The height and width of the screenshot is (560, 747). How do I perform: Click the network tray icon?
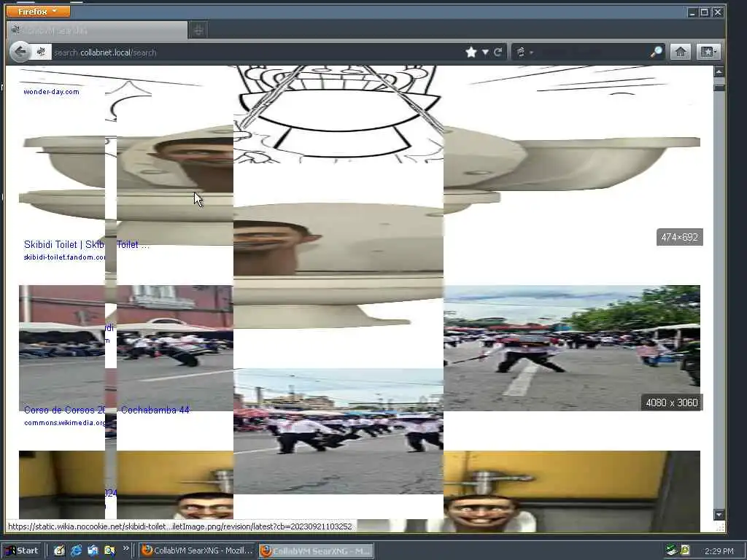click(x=671, y=551)
